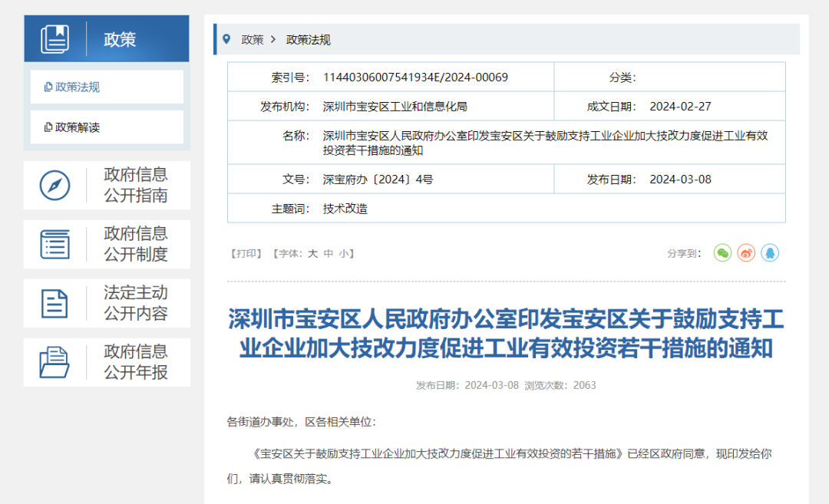Click the book icon beside 政策 header
The height and width of the screenshot is (504, 829).
click(56, 38)
